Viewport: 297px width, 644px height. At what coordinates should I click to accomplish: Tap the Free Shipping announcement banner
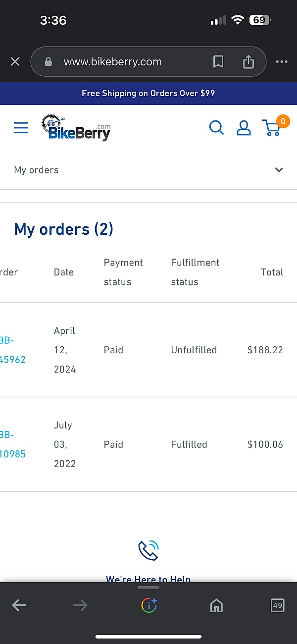148,93
